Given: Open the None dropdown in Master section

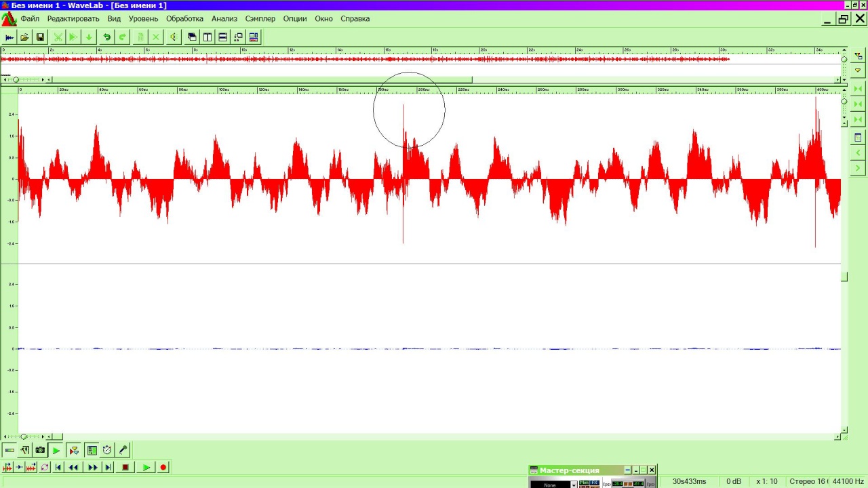Looking at the screenshot, I should pyautogui.click(x=573, y=485).
